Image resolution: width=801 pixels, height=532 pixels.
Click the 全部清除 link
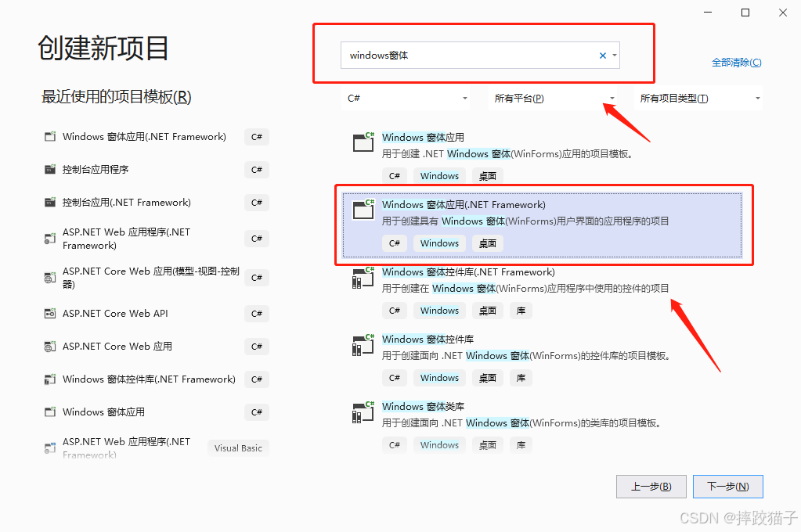coord(736,63)
